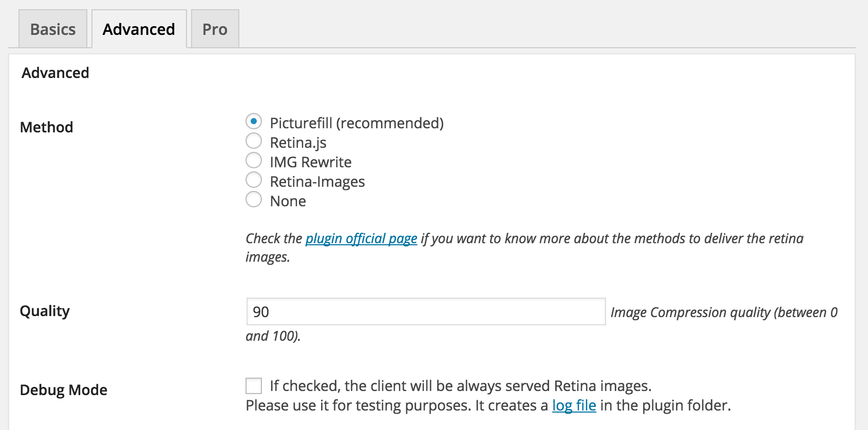Focus the Quality input field
The image size is (868, 430).
(x=425, y=311)
